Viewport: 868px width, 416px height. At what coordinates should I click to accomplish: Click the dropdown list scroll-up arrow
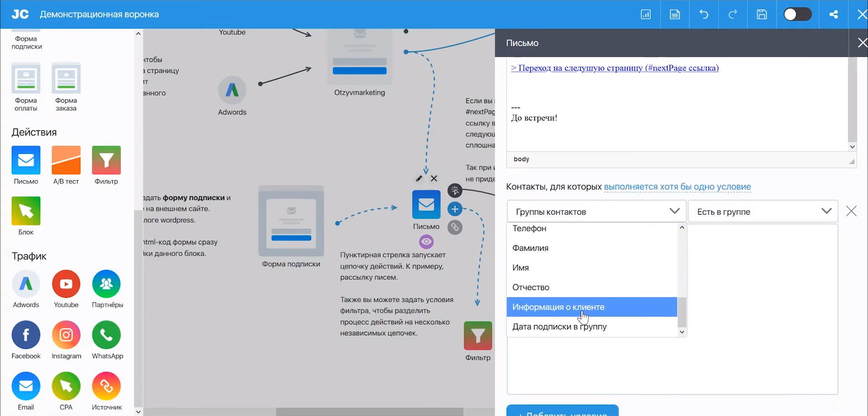682,228
